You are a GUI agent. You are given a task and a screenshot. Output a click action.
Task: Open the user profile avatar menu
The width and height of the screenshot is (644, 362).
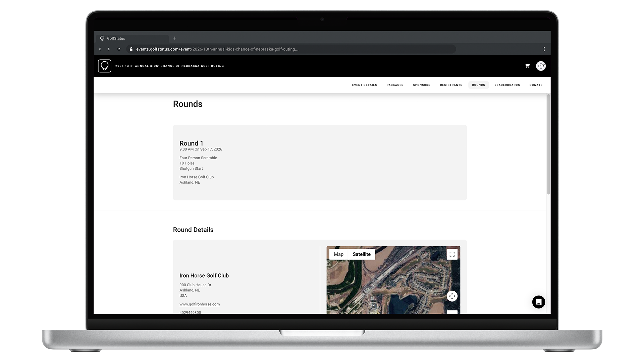[541, 66]
